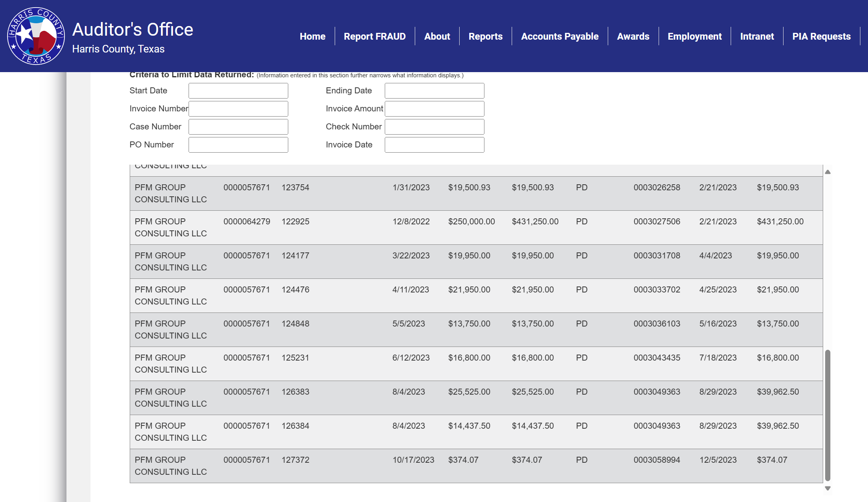Click invoice number 124476
Viewport: 868px width, 502px height.
tap(295, 290)
